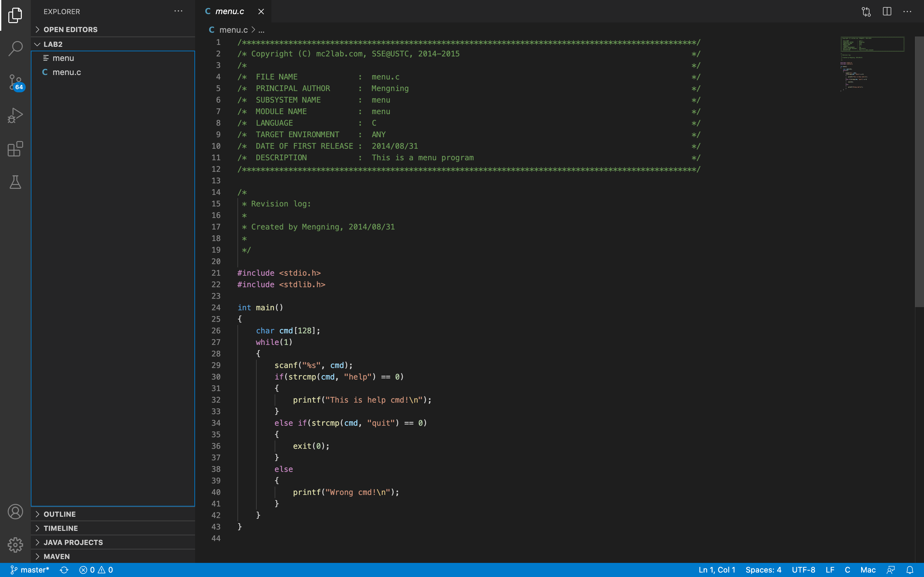The width and height of the screenshot is (924, 577).
Task: Select the menu.c editor tab
Action: point(229,12)
